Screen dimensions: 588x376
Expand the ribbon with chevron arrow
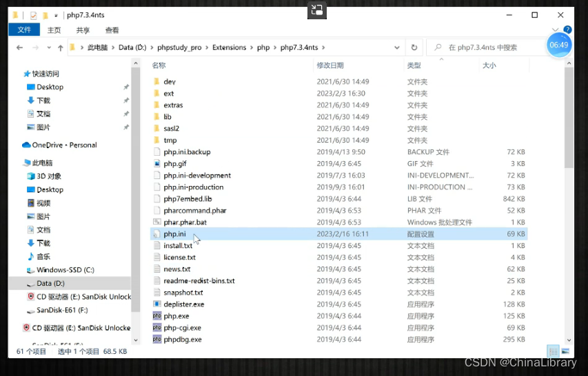tap(556, 30)
